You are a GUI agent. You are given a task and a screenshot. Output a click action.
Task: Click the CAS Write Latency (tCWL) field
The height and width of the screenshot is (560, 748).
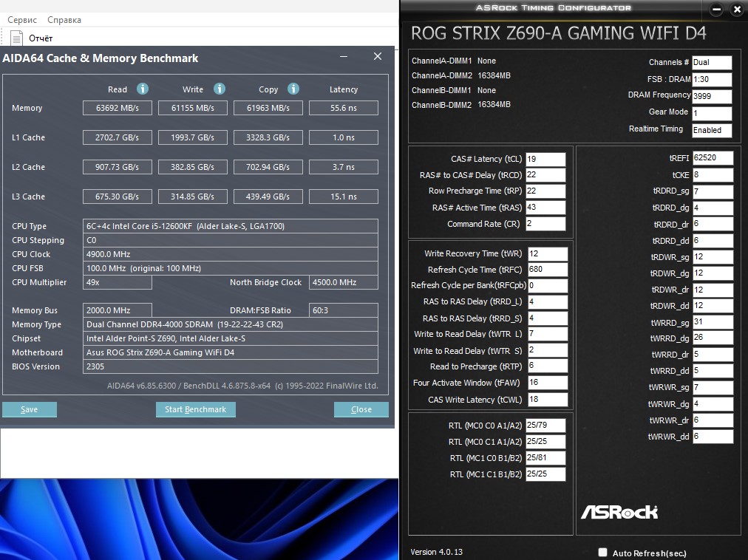tap(548, 400)
